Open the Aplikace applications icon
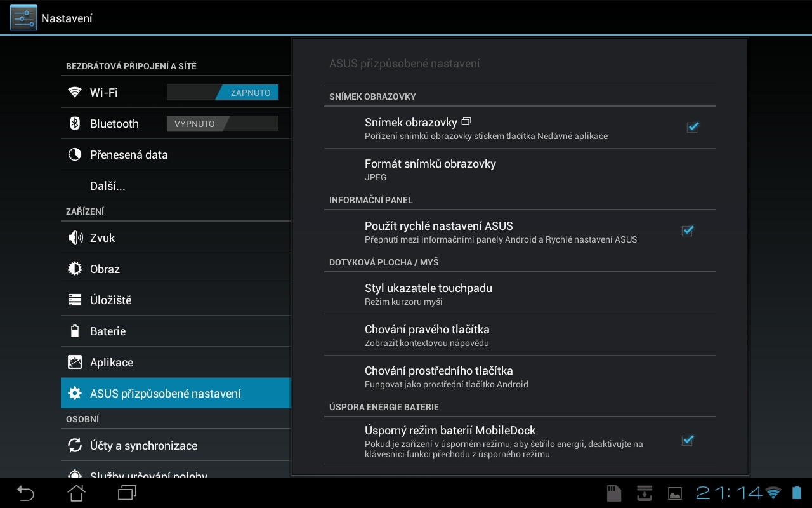 click(x=75, y=362)
